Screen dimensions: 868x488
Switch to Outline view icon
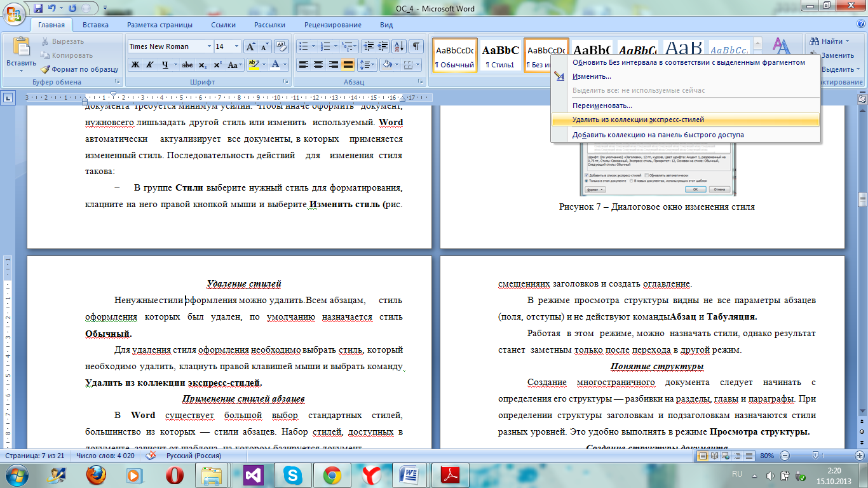(x=738, y=456)
